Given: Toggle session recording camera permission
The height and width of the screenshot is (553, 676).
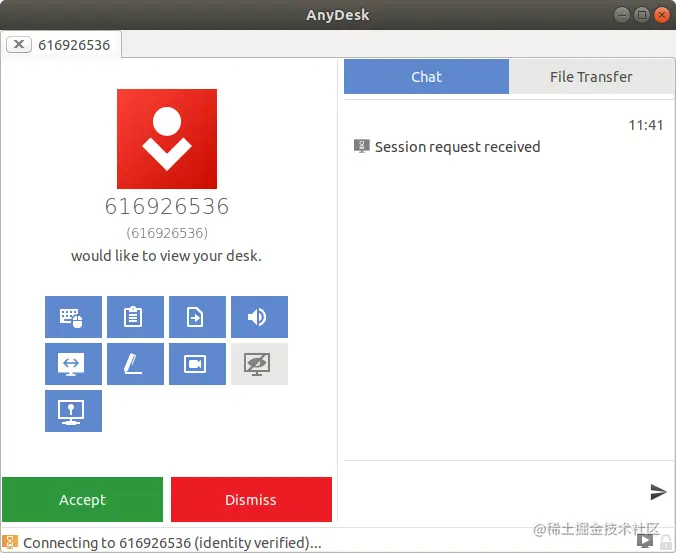Looking at the screenshot, I should click(197, 364).
